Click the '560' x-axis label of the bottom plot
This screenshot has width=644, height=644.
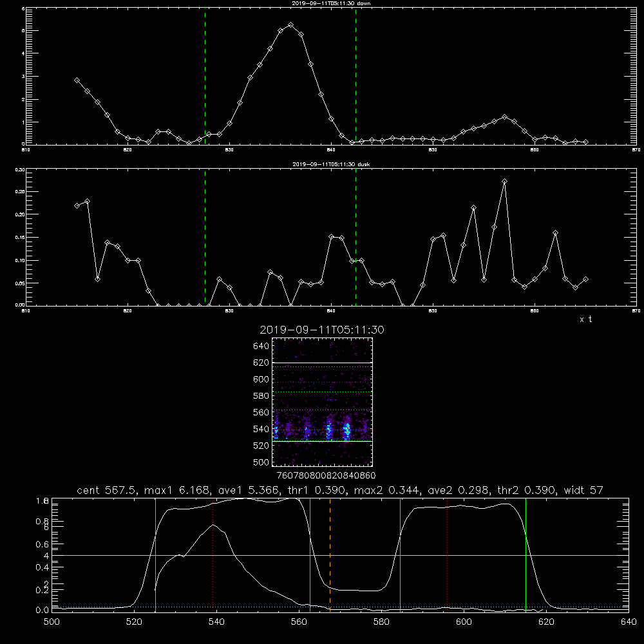pyautogui.click(x=299, y=622)
